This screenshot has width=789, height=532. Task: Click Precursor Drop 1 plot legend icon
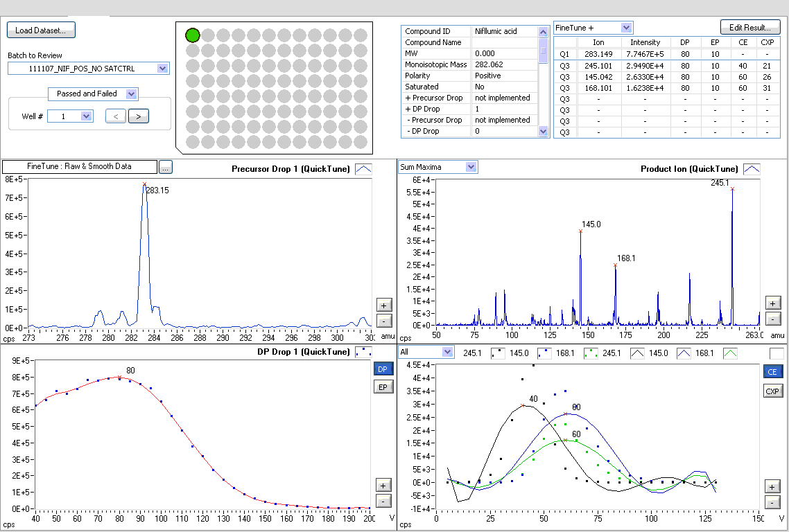pyautogui.click(x=363, y=169)
